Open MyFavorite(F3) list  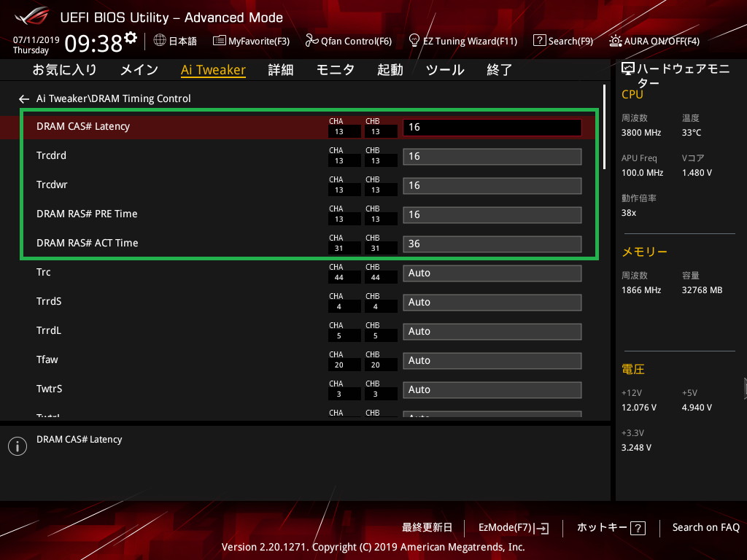[251, 41]
